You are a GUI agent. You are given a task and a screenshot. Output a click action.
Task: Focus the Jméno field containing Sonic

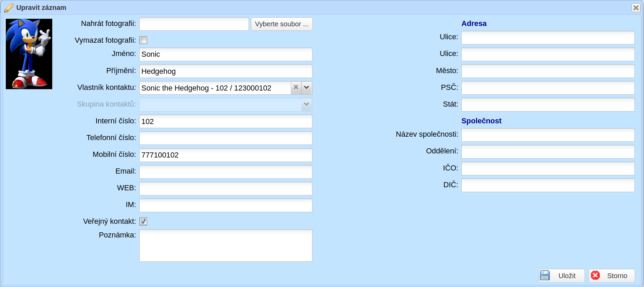tap(226, 54)
